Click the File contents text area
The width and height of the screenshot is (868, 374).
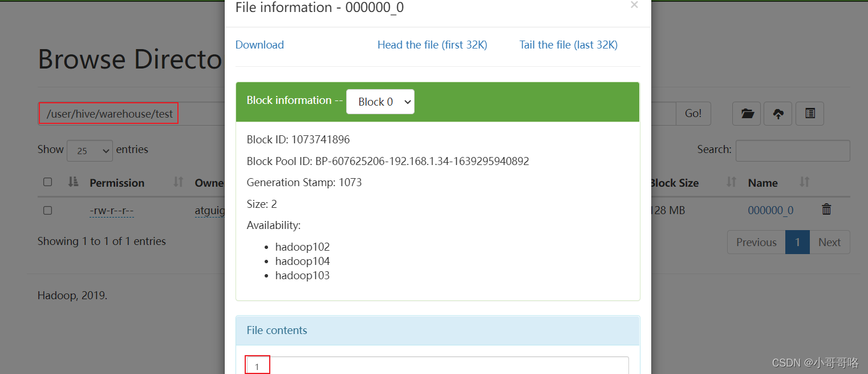[437, 365]
